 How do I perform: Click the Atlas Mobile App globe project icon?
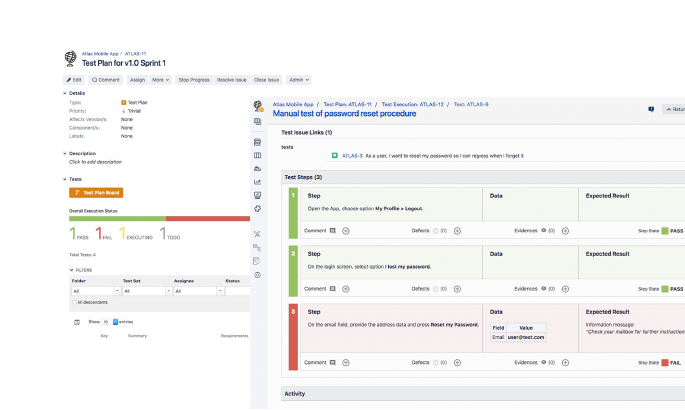[70, 59]
